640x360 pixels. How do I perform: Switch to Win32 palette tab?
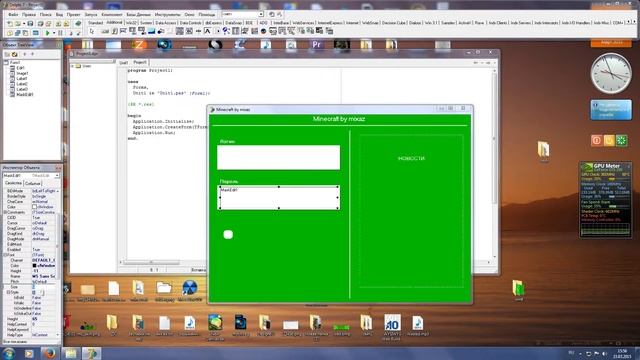(131, 23)
